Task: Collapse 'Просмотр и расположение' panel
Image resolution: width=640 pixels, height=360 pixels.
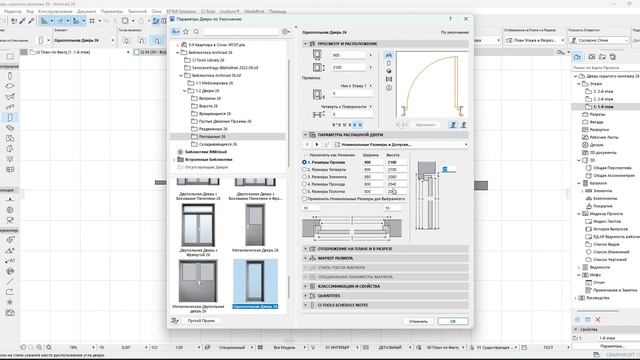Action: [305, 44]
